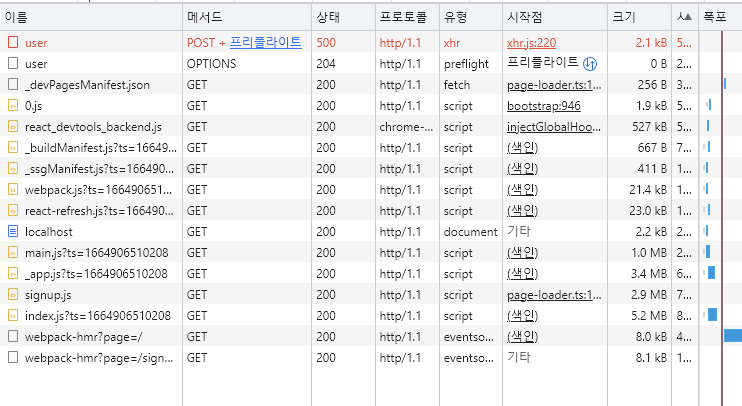This screenshot has width=742, height=406.
Task: Open (색인) link in webpack.js row
Action: (x=522, y=189)
